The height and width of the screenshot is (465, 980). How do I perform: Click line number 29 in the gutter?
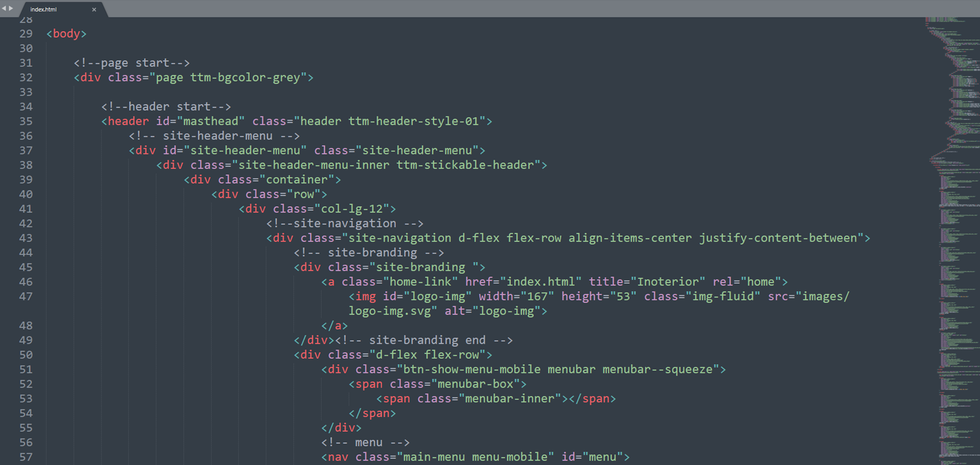pos(26,34)
